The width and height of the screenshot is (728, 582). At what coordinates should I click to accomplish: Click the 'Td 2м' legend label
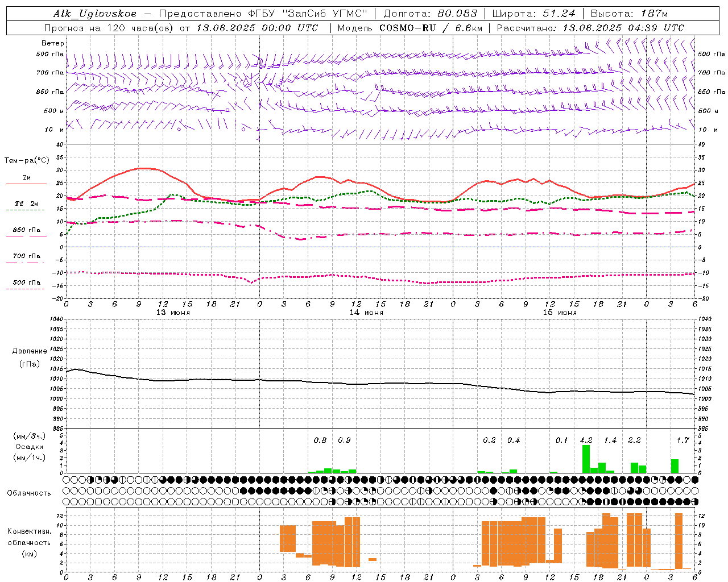tap(27, 203)
